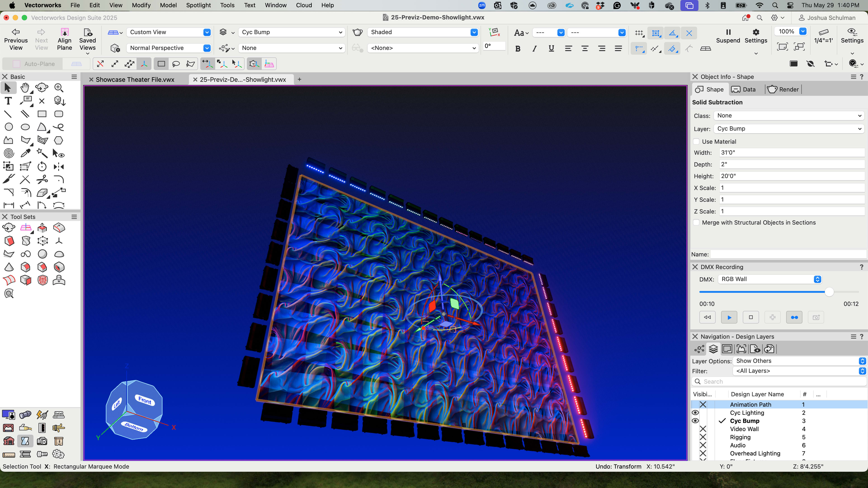Rewind the DMX recording to start
This screenshot has width=868, height=488.
[707, 317]
